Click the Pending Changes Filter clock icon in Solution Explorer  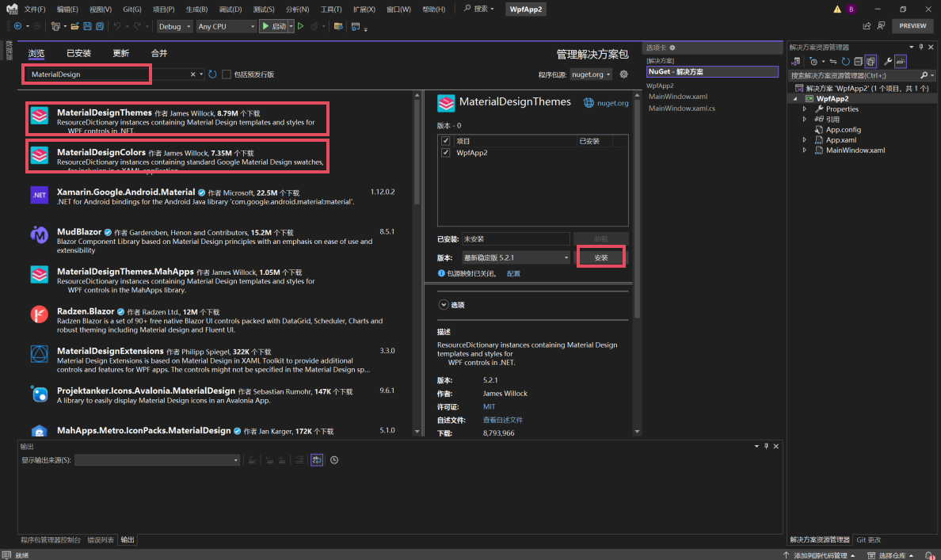coord(813,61)
